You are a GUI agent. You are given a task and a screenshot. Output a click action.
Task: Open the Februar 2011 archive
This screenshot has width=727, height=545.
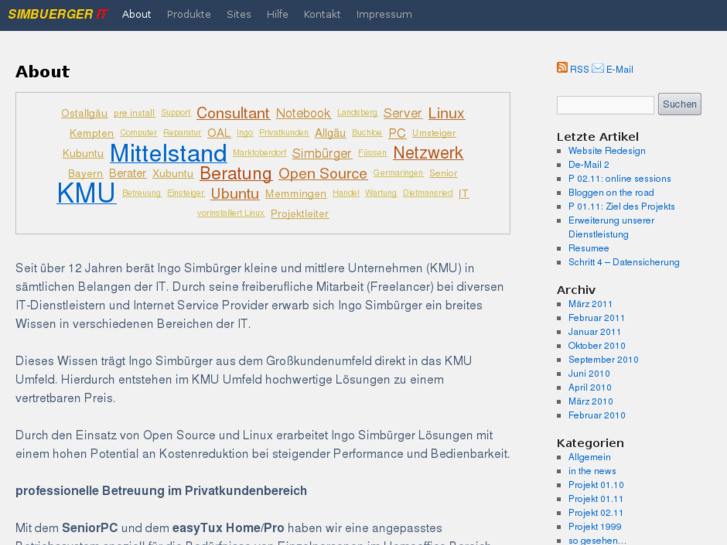[596, 318]
